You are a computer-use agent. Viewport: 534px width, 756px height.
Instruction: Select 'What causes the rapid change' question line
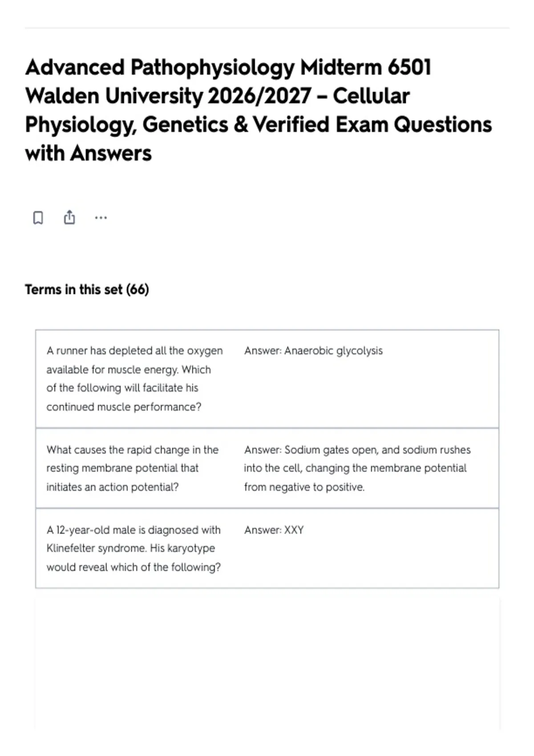pos(132,450)
